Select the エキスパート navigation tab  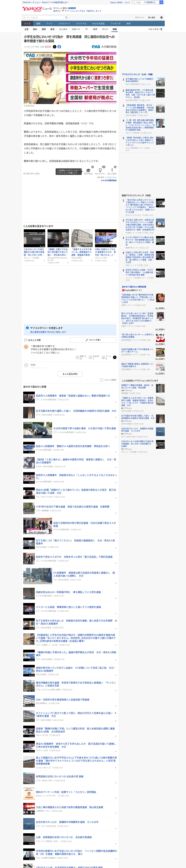pos(64,24)
